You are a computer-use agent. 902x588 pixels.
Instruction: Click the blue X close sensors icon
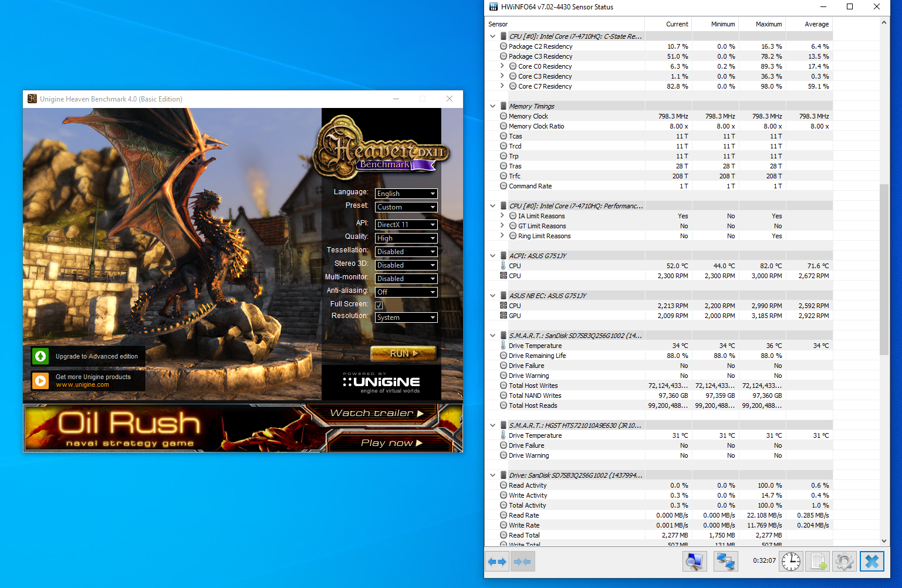pos(871,562)
